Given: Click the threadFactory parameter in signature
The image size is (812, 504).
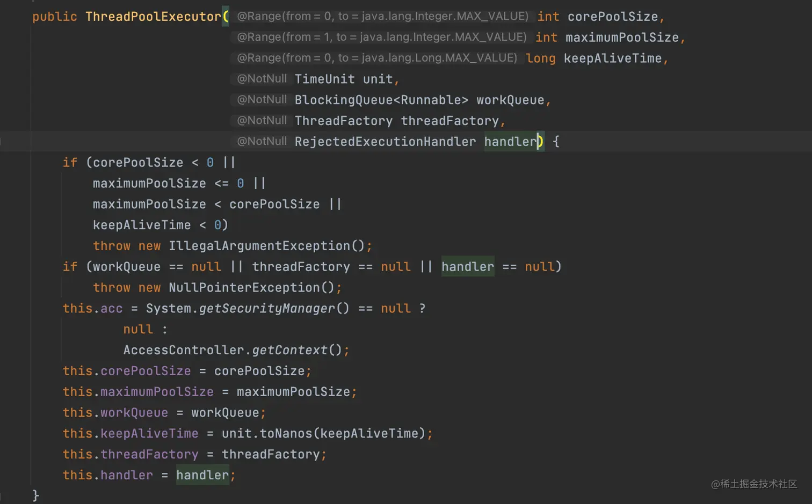Looking at the screenshot, I should click(450, 121).
